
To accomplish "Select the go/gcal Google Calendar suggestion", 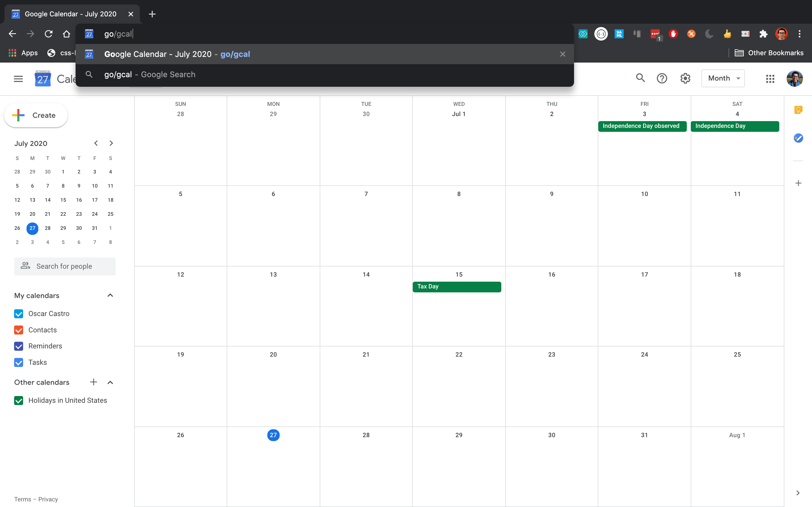I will pos(177,54).
